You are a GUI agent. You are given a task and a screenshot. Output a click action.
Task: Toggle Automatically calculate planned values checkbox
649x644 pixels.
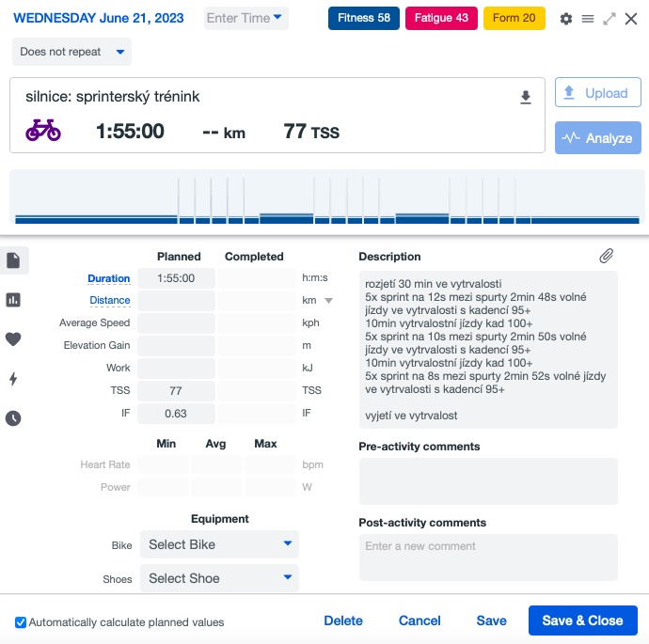21,622
